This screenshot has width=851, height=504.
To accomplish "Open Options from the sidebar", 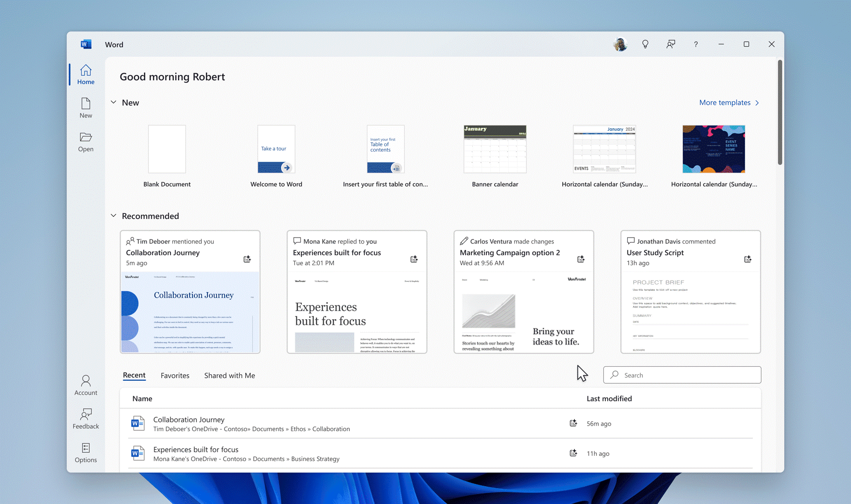I will pyautogui.click(x=85, y=453).
